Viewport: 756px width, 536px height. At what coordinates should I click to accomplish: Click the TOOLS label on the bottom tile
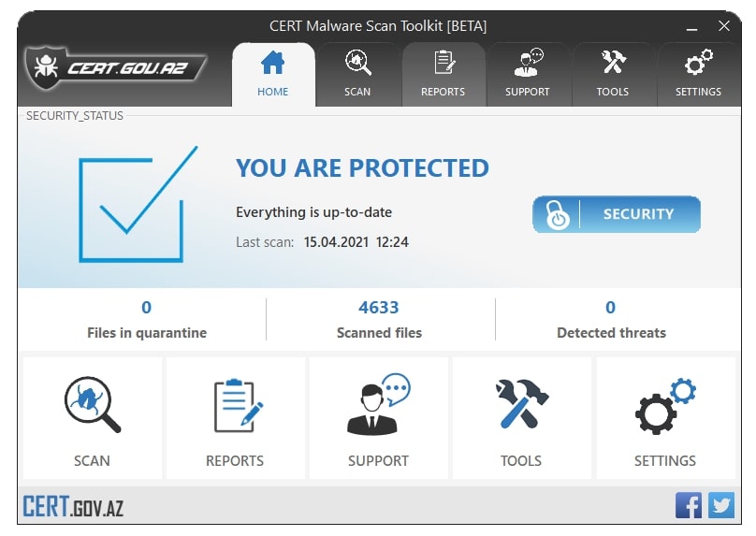(521, 461)
